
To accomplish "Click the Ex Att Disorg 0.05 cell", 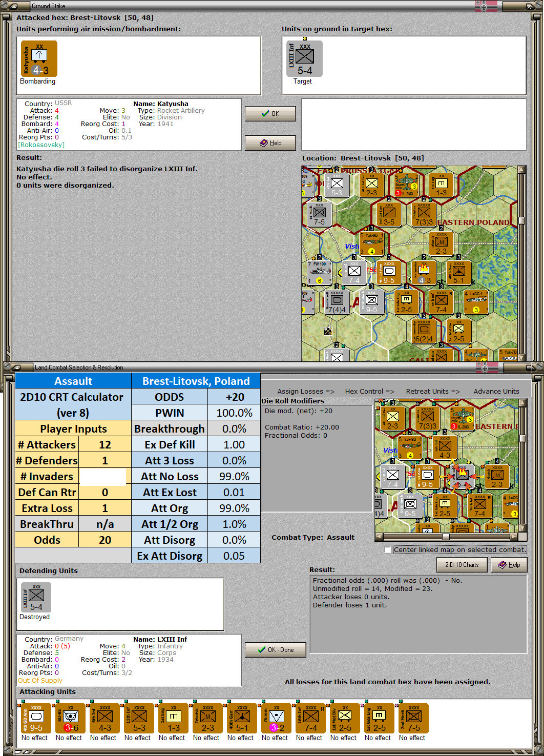I will point(234,556).
